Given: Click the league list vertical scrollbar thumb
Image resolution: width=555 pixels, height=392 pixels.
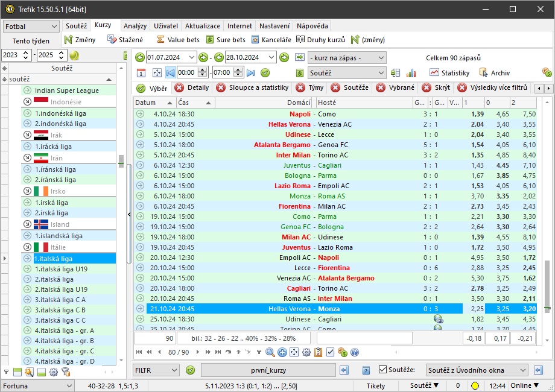Looking at the screenshot, I should coord(121,161).
